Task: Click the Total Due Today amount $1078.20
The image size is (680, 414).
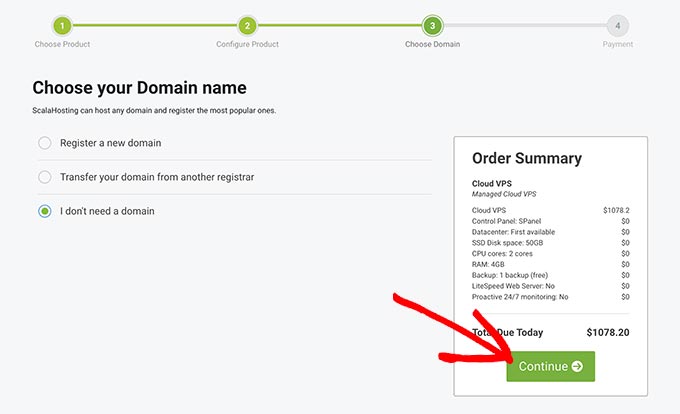Action: pyautogui.click(x=608, y=332)
